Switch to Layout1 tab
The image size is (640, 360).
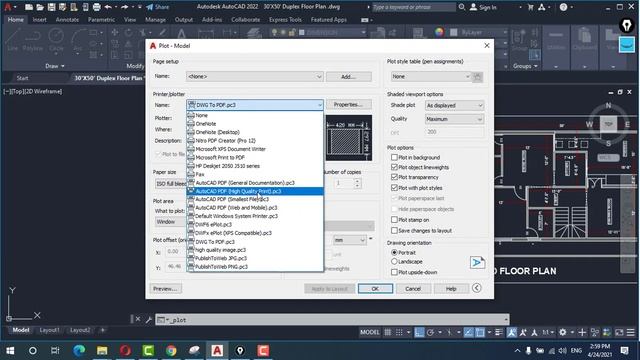click(x=49, y=330)
